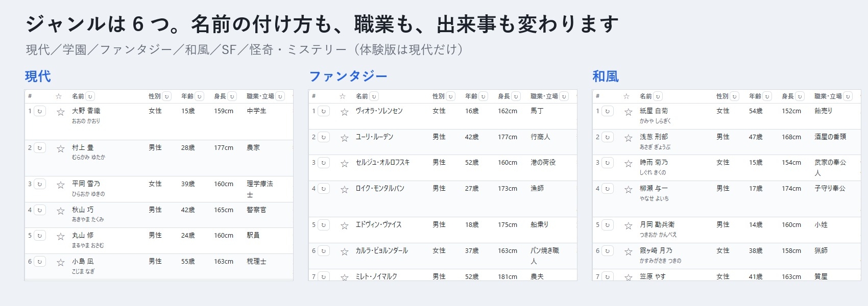Screen dimensions: 868x306
Task: Reroll the 性別 column in 和風 table
Action: coord(735,96)
